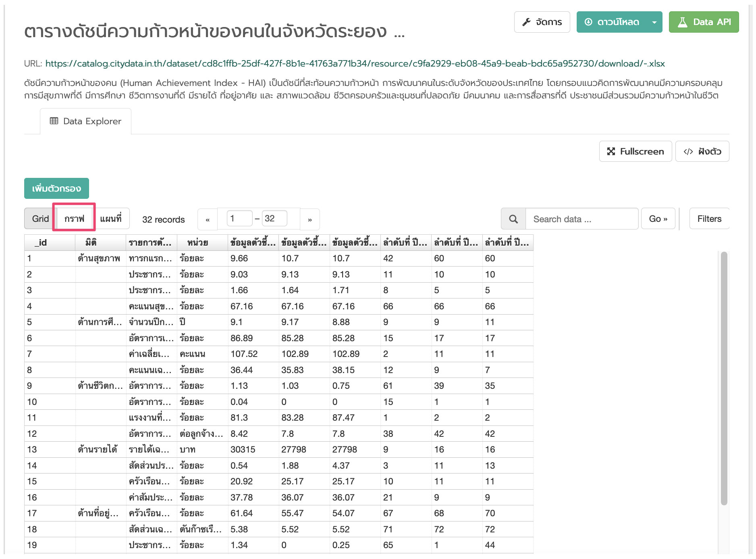Open the Filters panel button
This screenshot has width=756, height=559.
709,219
